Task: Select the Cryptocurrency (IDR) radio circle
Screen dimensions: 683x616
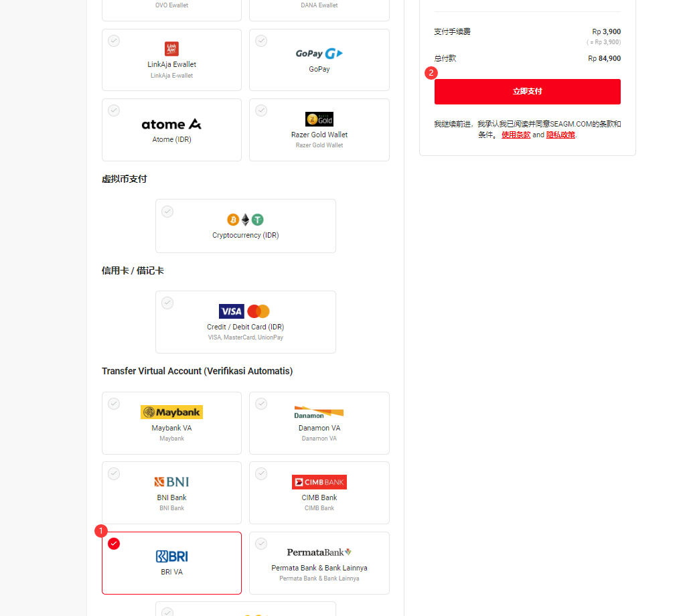Action: (167, 212)
